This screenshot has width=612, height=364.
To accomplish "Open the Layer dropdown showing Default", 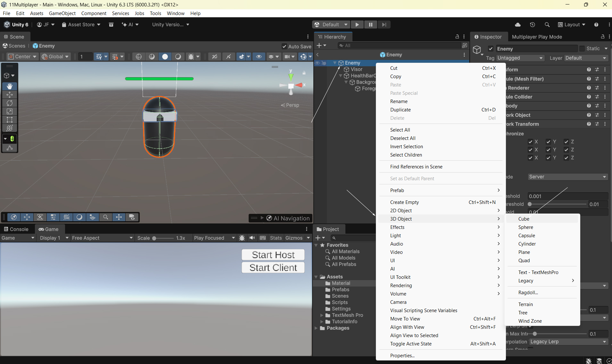I will pyautogui.click(x=586, y=58).
